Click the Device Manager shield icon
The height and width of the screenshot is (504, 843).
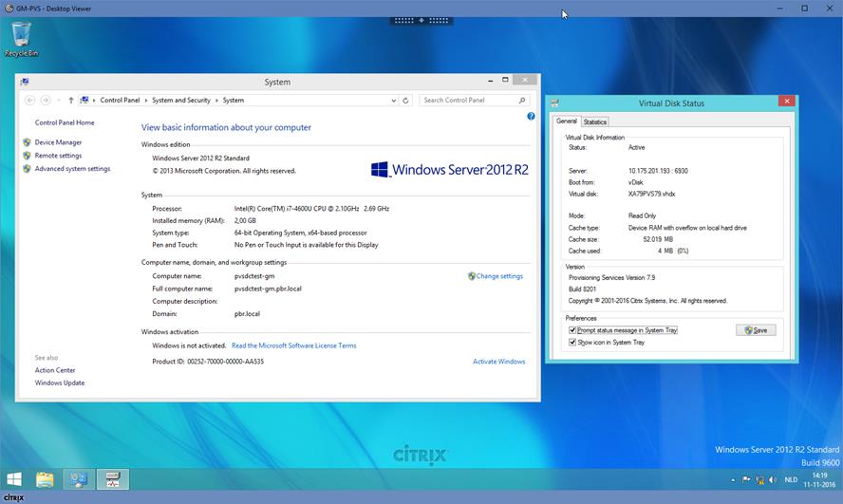[x=27, y=142]
